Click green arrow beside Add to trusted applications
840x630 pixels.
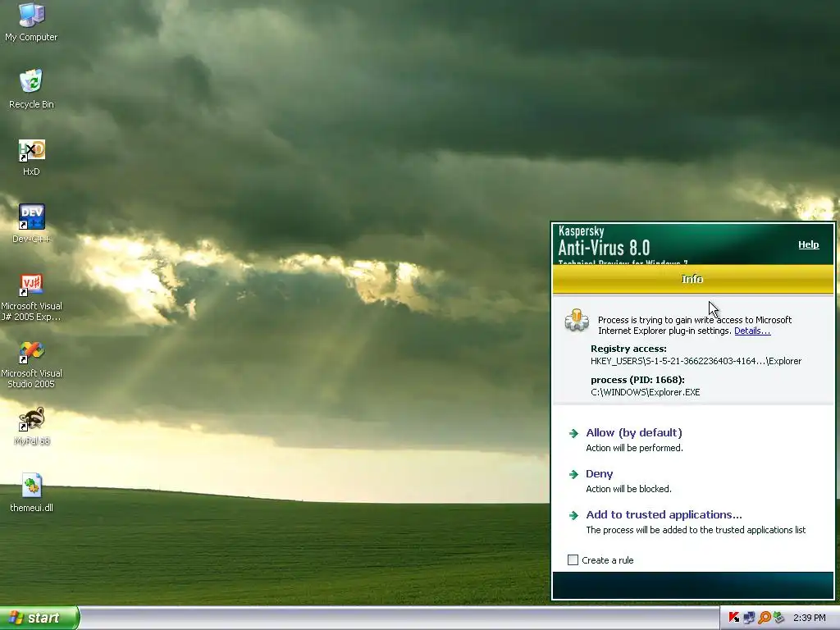click(573, 515)
